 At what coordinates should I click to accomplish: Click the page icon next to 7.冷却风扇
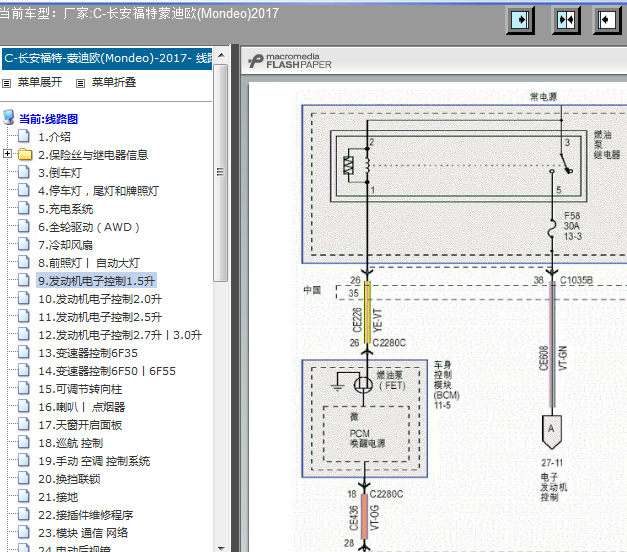(24, 244)
